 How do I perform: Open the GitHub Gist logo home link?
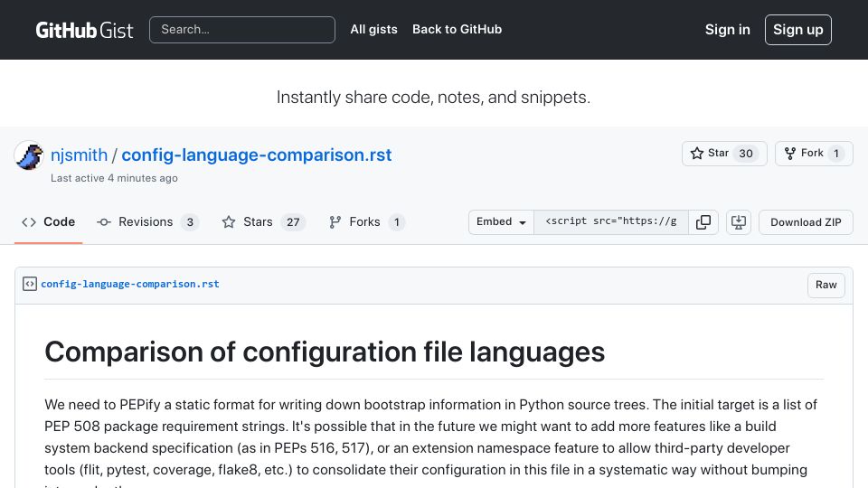(84, 30)
